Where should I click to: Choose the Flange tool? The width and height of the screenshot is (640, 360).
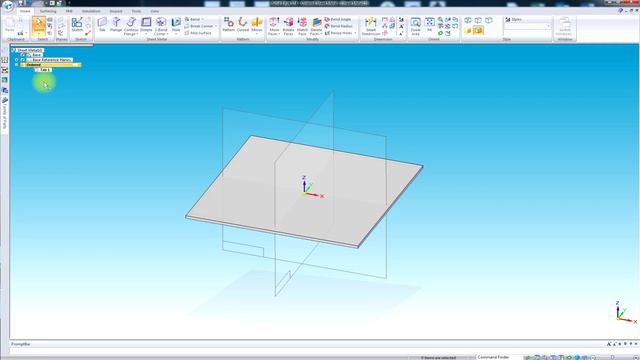(x=116, y=24)
